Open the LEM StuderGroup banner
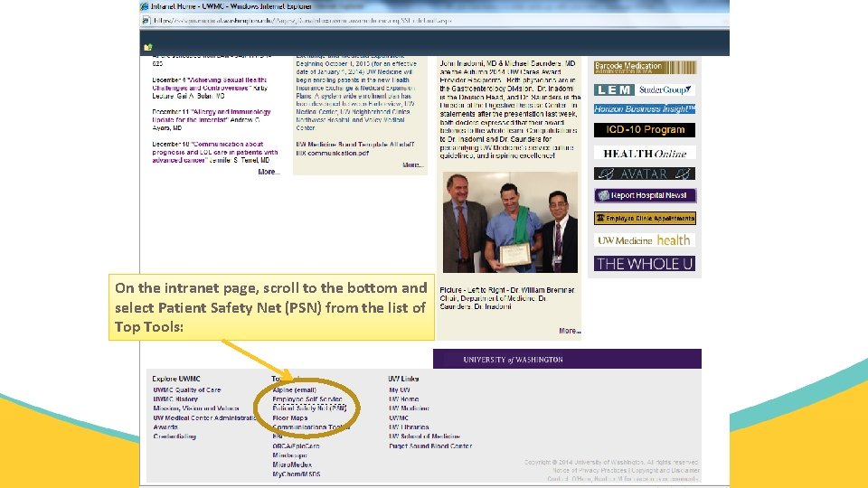The height and width of the screenshot is (488, 868). (645, 89)
